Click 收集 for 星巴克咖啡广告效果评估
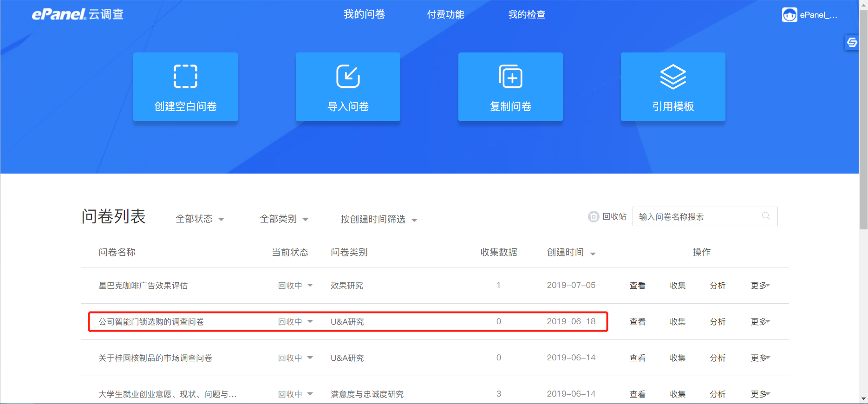This screenshot has width=868, height=404. coord(678,286)
